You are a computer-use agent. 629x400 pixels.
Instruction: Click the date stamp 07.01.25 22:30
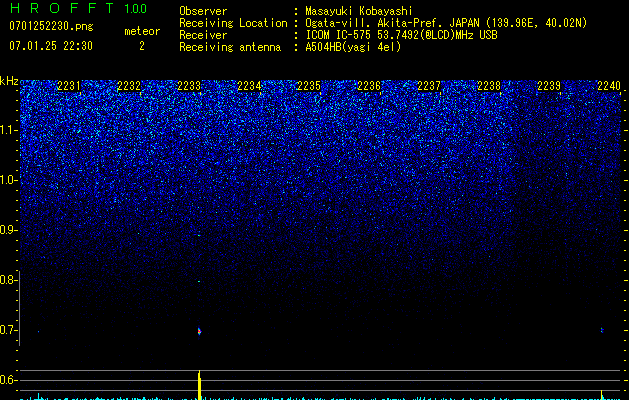(51, 46)
